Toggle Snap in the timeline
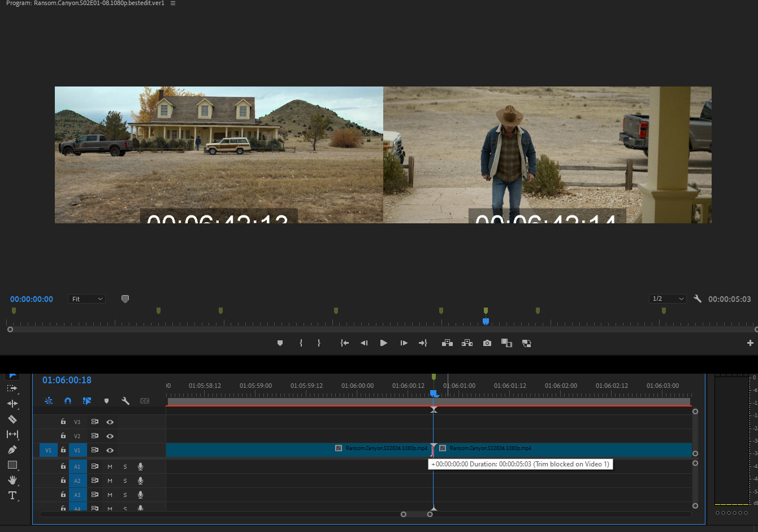 68,401
